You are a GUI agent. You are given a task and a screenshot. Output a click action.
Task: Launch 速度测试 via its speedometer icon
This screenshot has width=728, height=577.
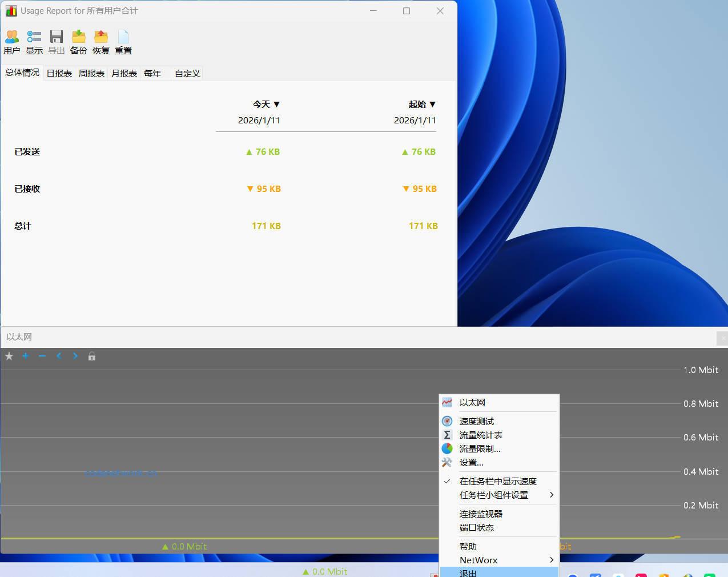(478, 421)
